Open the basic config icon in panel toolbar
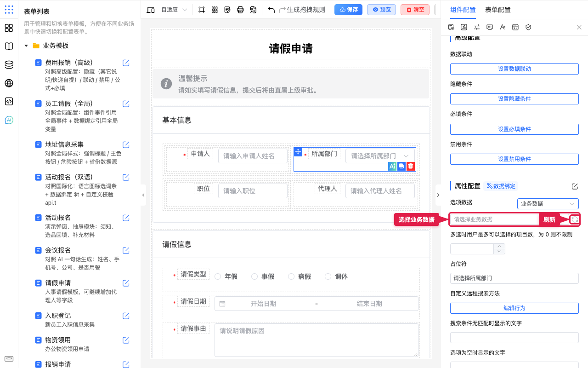This screenshot has width=588, height=368. click(x=451, y=27)
